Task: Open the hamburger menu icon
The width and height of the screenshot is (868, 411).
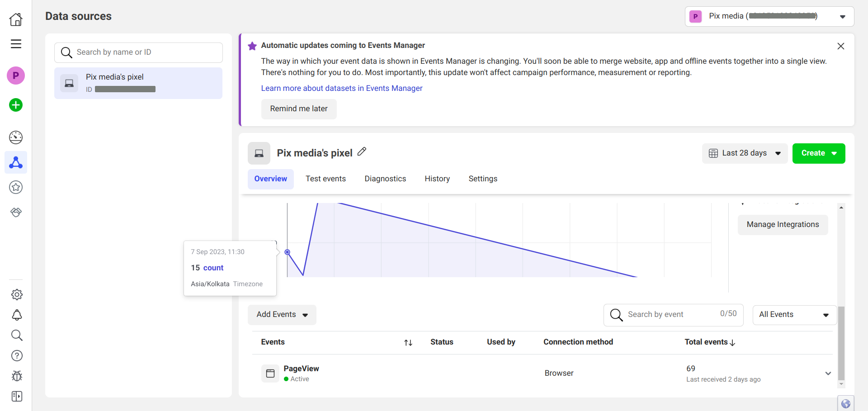Action: (16, 44)
